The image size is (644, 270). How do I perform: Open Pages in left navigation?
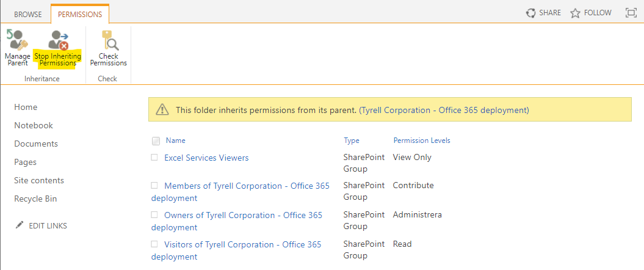(x=26, y=162)
